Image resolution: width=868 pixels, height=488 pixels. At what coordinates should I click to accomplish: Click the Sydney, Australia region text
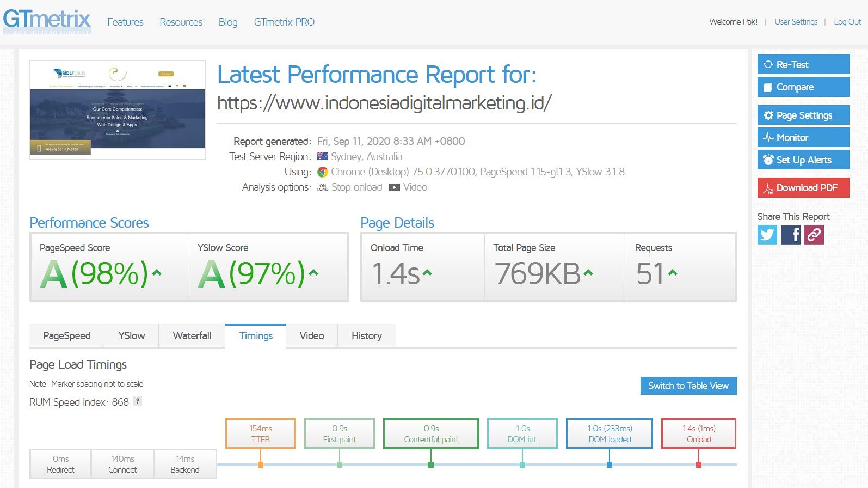pyautogui.click(x=366, y=156)
